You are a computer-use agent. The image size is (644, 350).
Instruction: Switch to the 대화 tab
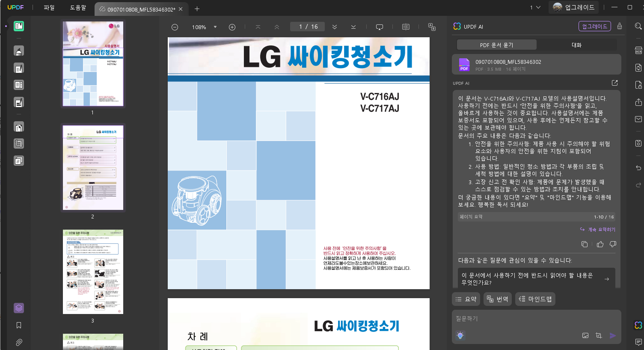pyautogui.click(x=576, y=45)
